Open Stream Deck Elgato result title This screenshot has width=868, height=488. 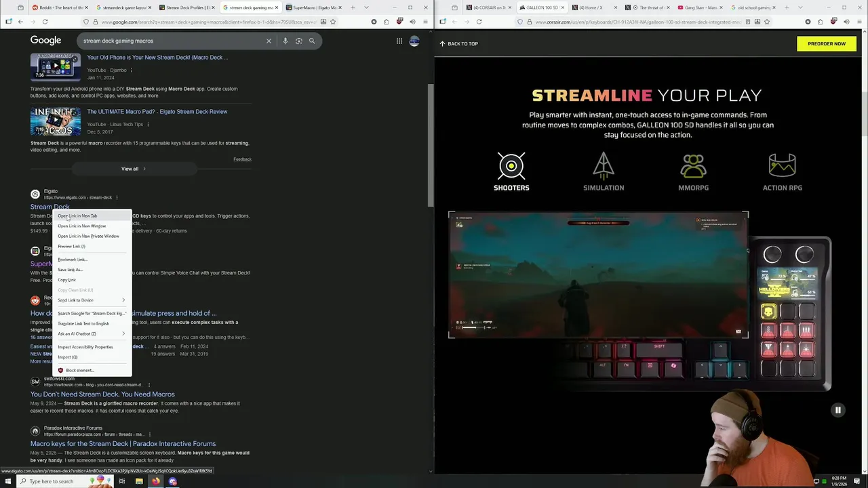point(50,207)
